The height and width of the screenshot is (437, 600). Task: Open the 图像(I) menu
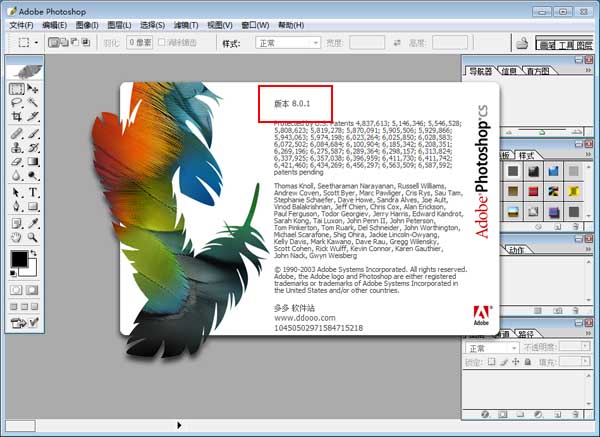pyautogui.click(x=87, y=25)
